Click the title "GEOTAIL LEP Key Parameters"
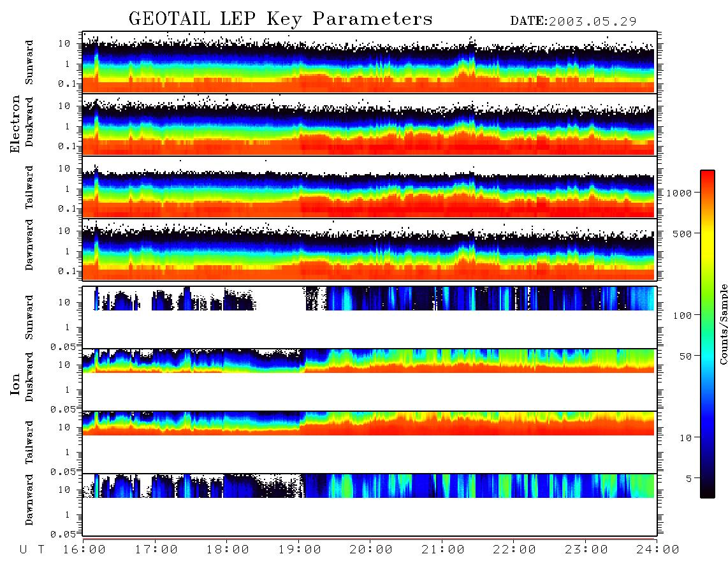Image resolution: width=728 pixels, height=561 pixels. coord(280,19)
